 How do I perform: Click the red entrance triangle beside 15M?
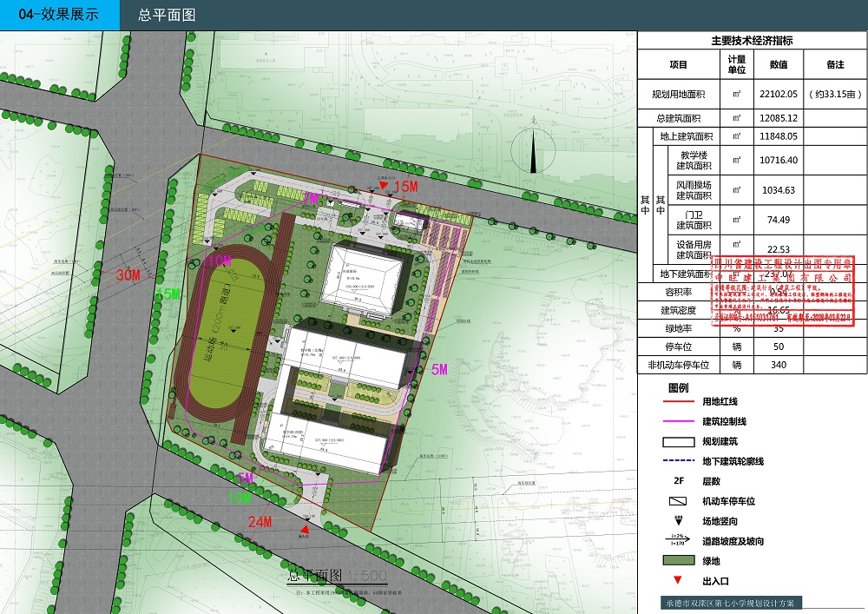point(384,185)
